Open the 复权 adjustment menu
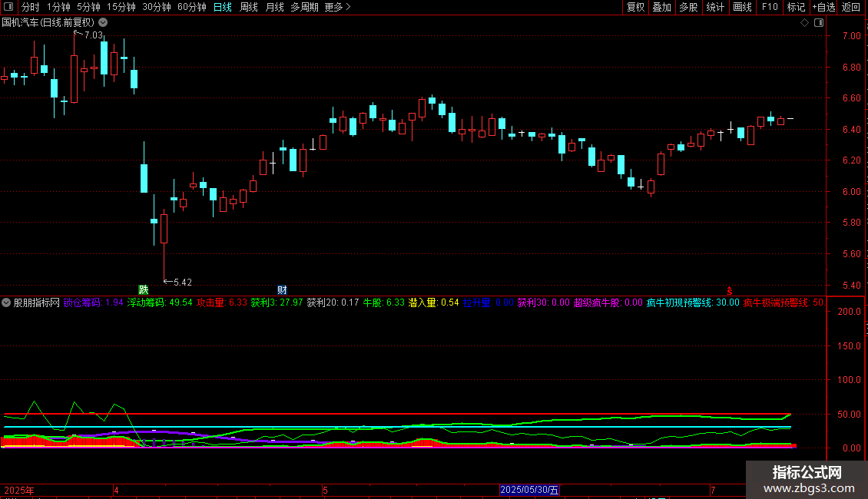Screen dimensions: 868x499 [635, 7]
